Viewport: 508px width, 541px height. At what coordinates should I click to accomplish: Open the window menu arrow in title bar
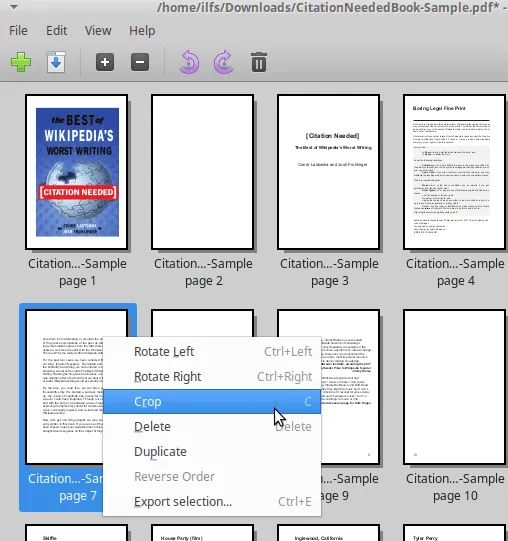coord(14,7)
